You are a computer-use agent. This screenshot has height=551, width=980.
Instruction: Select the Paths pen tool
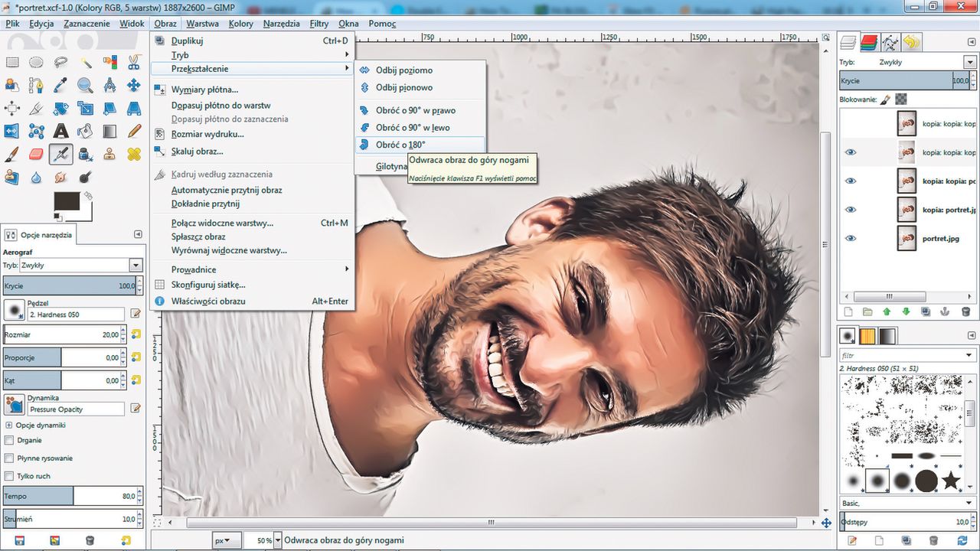pos(36,85)
